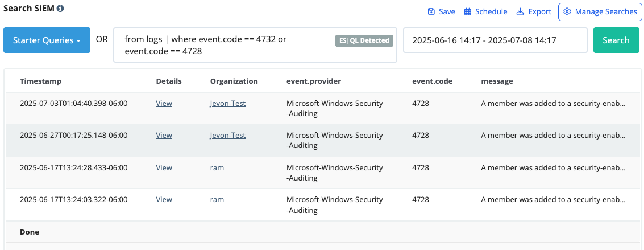The height and width of the screenshot is (250, 644).
Task: Click the Schedule calendar icon
Action: point(467,11)
